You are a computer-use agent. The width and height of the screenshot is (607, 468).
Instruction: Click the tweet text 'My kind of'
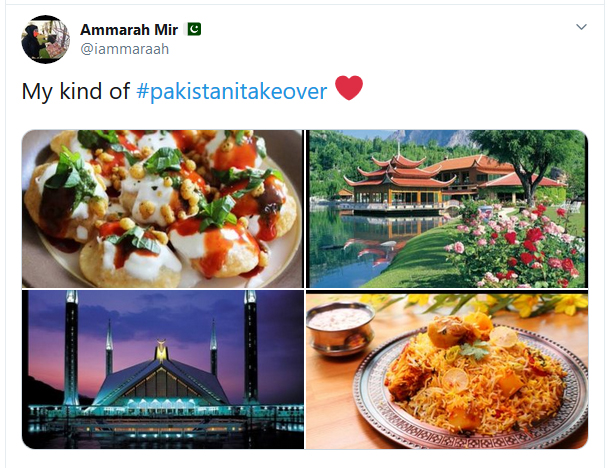point(75,91)
